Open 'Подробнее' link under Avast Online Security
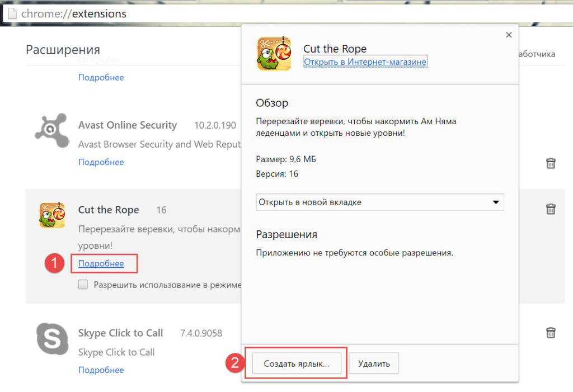 point(101,162)
